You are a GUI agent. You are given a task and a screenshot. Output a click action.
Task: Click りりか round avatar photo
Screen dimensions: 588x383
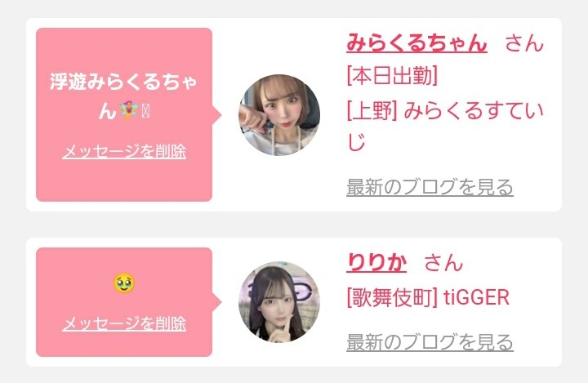pyautogui.click(x=279, y=302)
